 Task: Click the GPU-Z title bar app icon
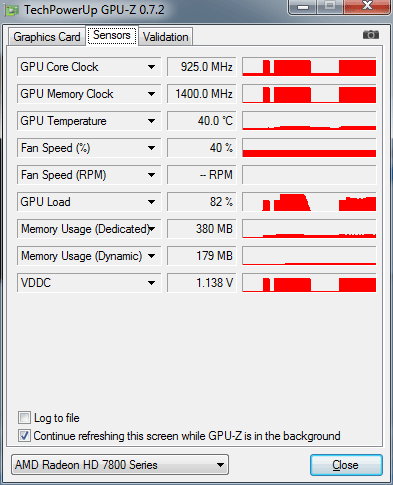tap(12, 10)
